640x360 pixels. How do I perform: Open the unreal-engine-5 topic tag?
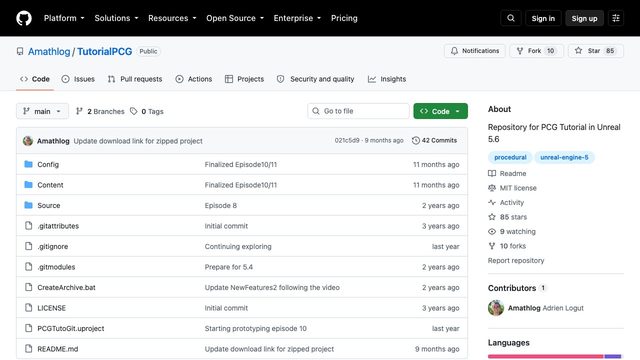tap(564, 157)
